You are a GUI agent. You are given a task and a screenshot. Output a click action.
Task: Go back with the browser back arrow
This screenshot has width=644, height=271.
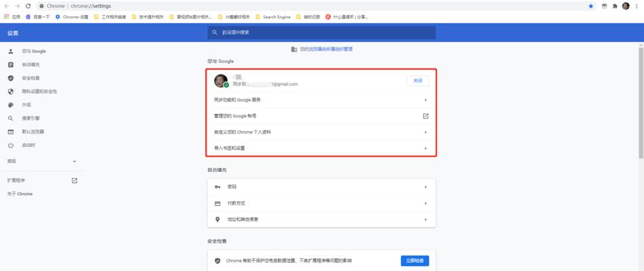point(7,6)
